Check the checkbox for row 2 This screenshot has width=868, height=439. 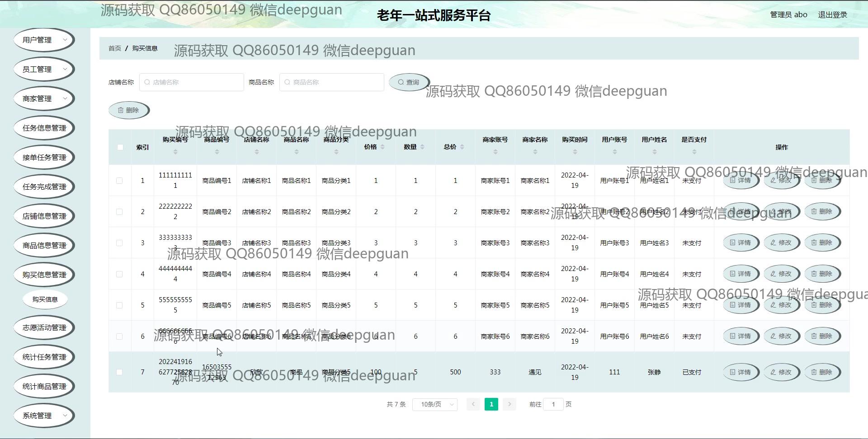click(x=119, y=212)
